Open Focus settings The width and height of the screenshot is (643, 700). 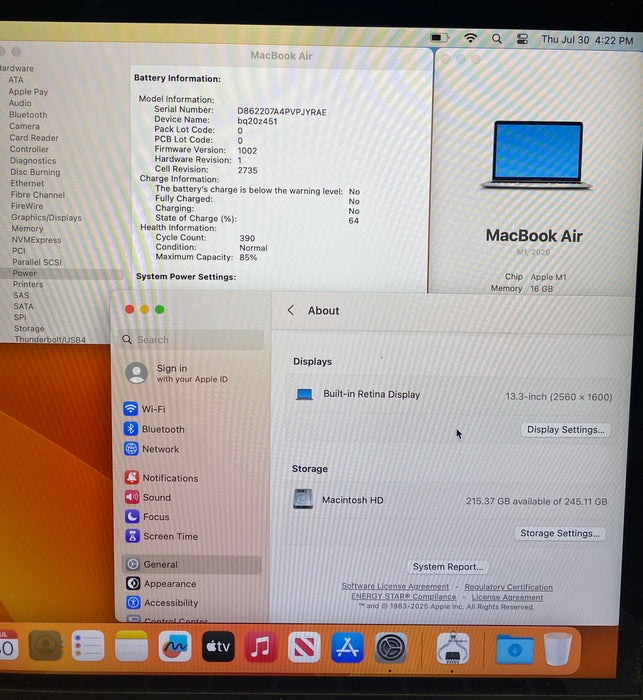[148, 517]
